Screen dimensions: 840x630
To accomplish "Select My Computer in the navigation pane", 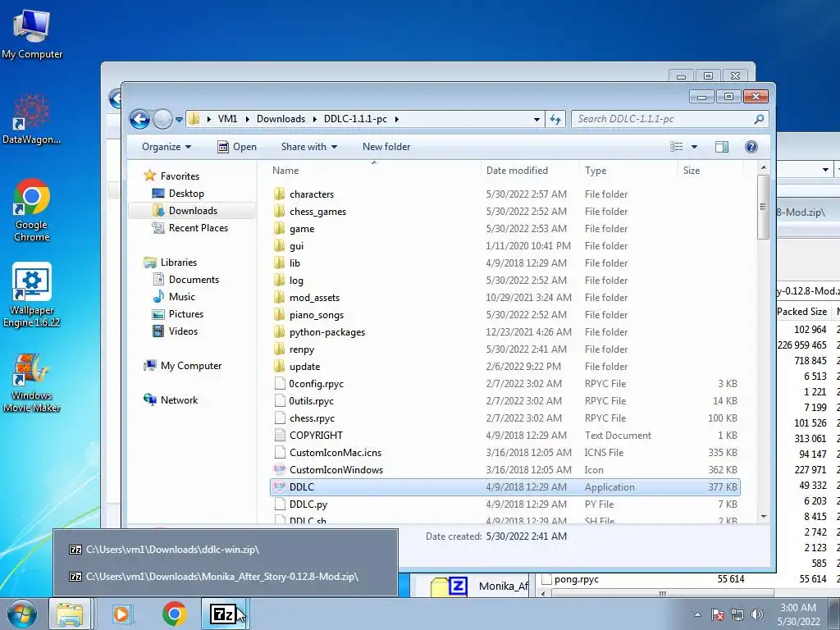I will pyautogui.click(x=190, y=366).
